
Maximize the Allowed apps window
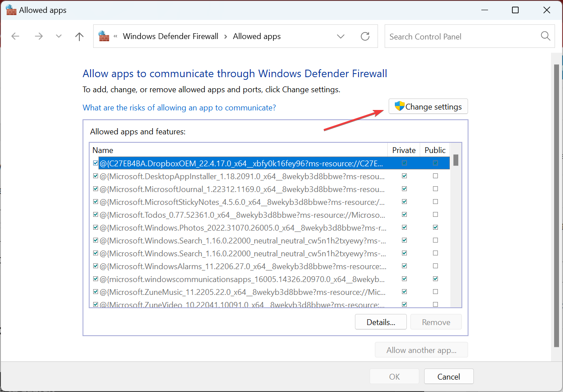515,10
